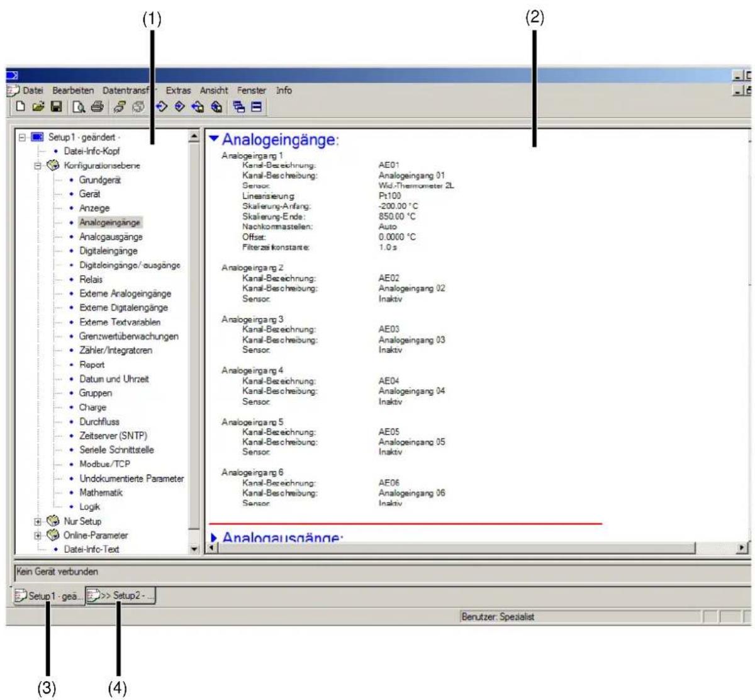Viewport: 755px width, 700px height.
Task: Open the Bearbeiten menu
Action: 73,91
